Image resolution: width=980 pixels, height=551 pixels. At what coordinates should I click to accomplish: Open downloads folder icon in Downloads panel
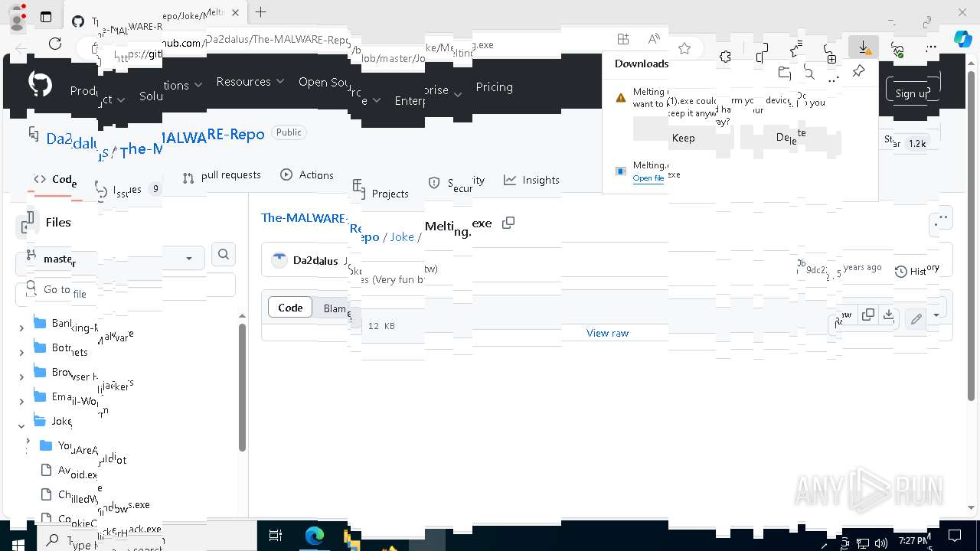[784, 73]
